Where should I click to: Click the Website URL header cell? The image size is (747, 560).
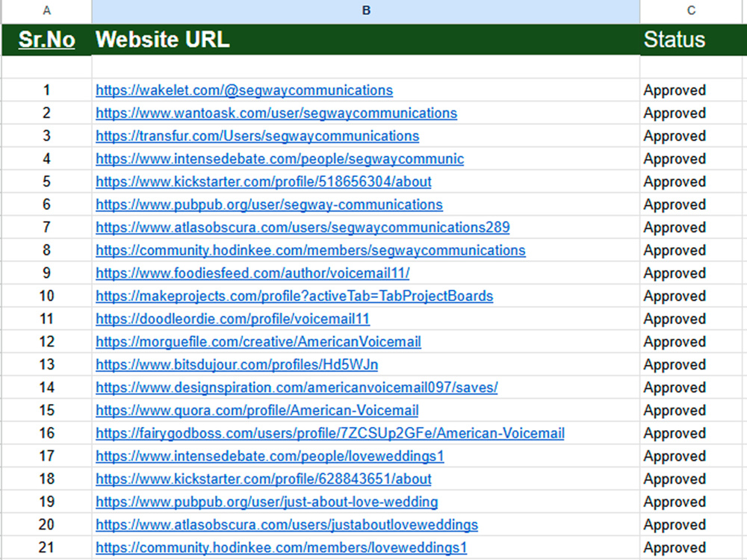click(366, 40)
